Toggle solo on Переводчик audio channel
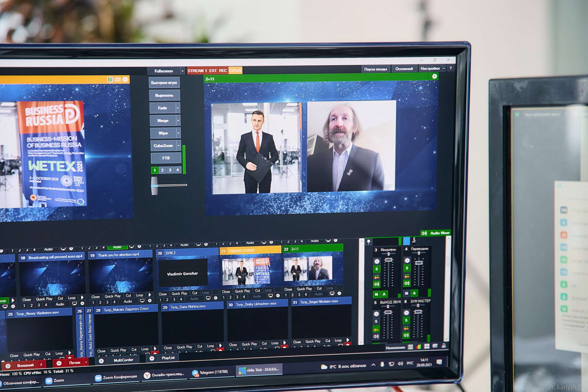The width and height of the screenshot is (588, 392). point(407,268)
